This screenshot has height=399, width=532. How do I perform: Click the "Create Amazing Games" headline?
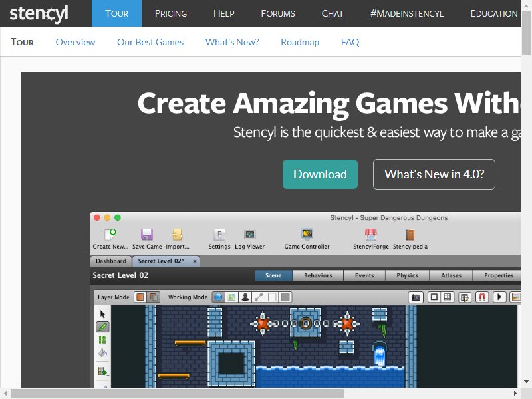pos(293,104)
